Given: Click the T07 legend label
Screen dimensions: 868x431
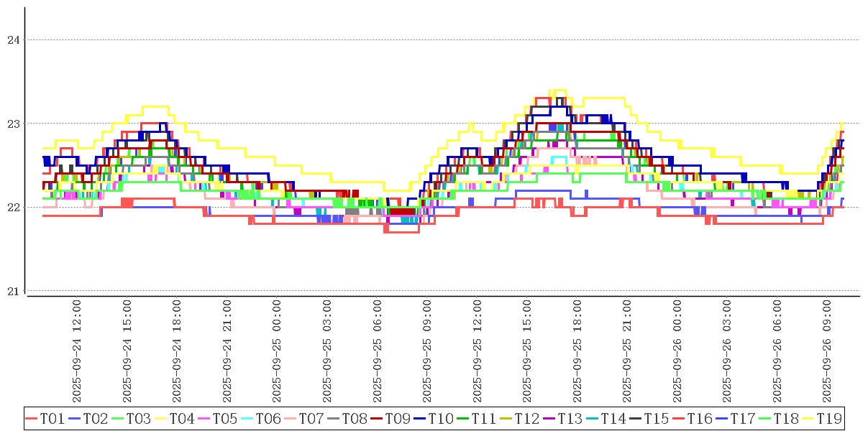Looking at the screenshot, I should [311, 418].
